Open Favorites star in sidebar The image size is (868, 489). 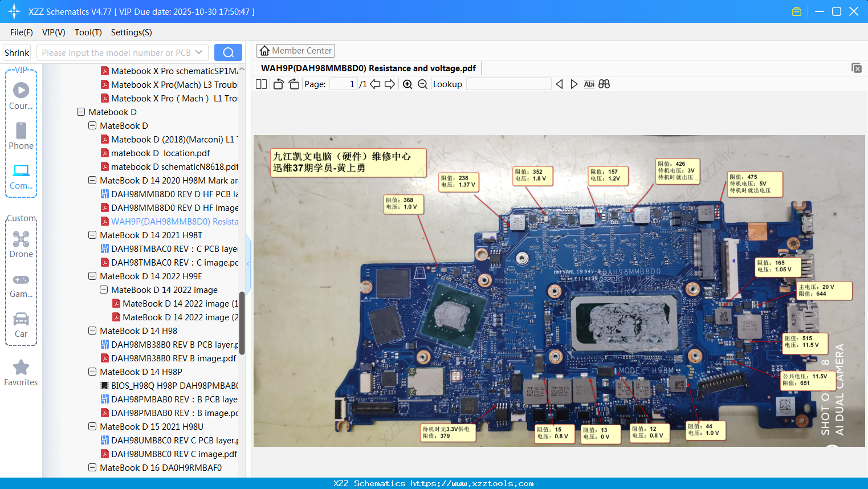21,373
